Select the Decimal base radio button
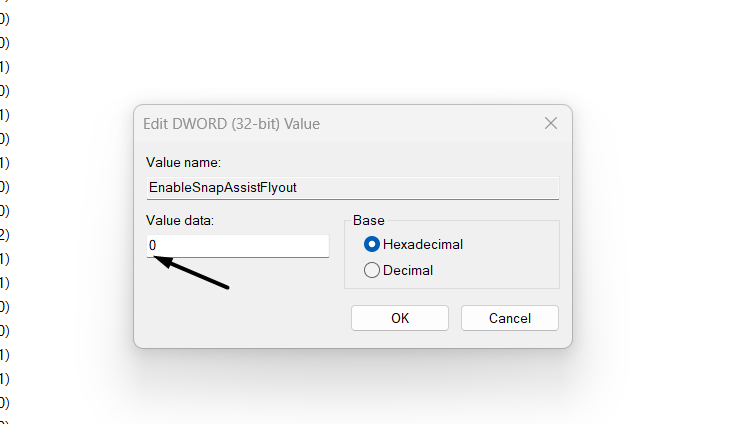Screen dimensions: 732x424 (372, 269)
